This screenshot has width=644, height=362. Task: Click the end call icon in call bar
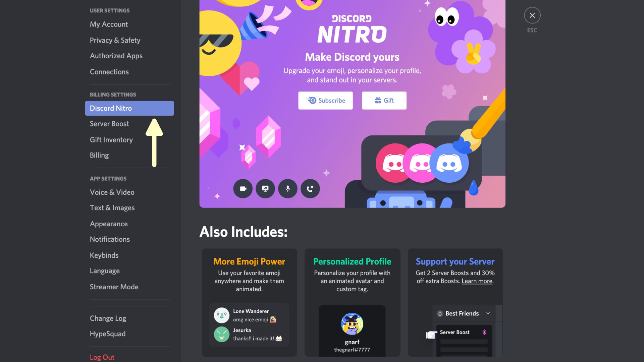[310, 188]
